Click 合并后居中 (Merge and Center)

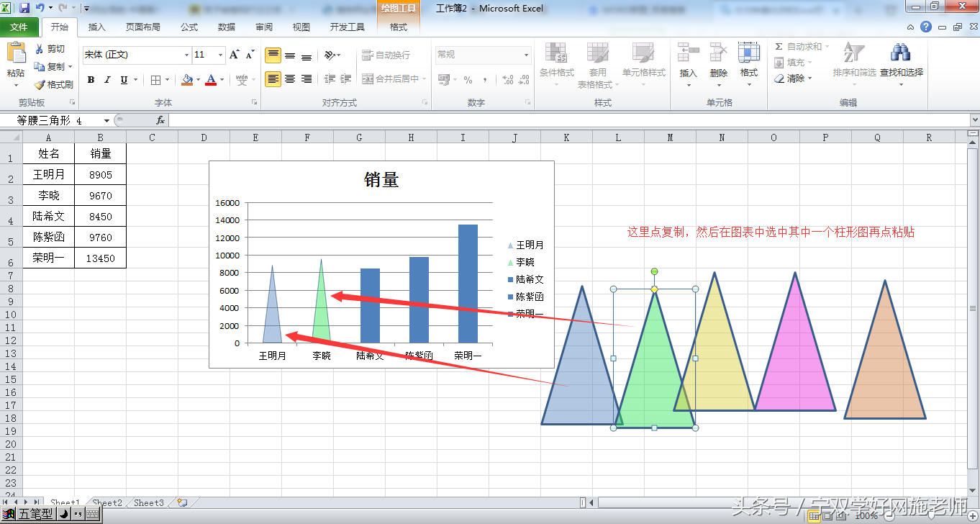394,79
